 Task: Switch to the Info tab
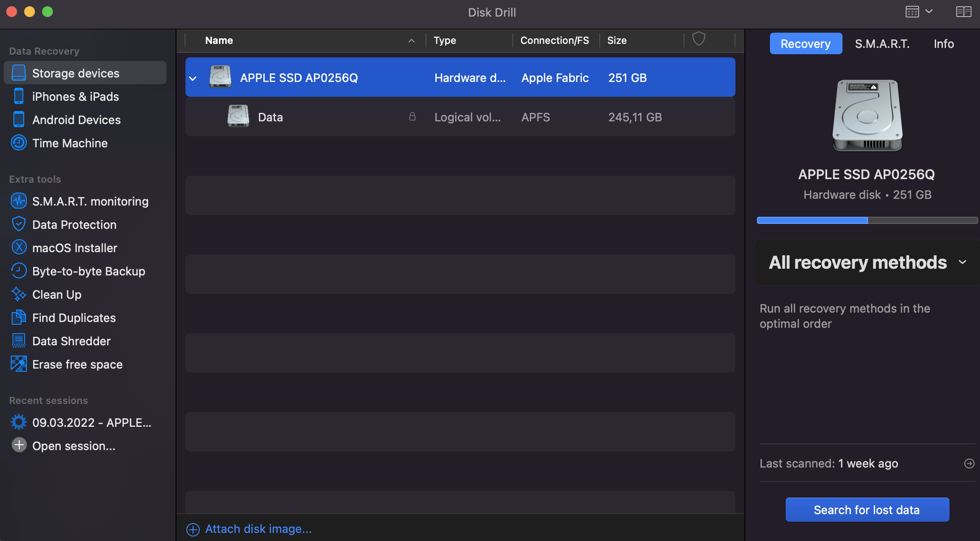click(943, 43)
